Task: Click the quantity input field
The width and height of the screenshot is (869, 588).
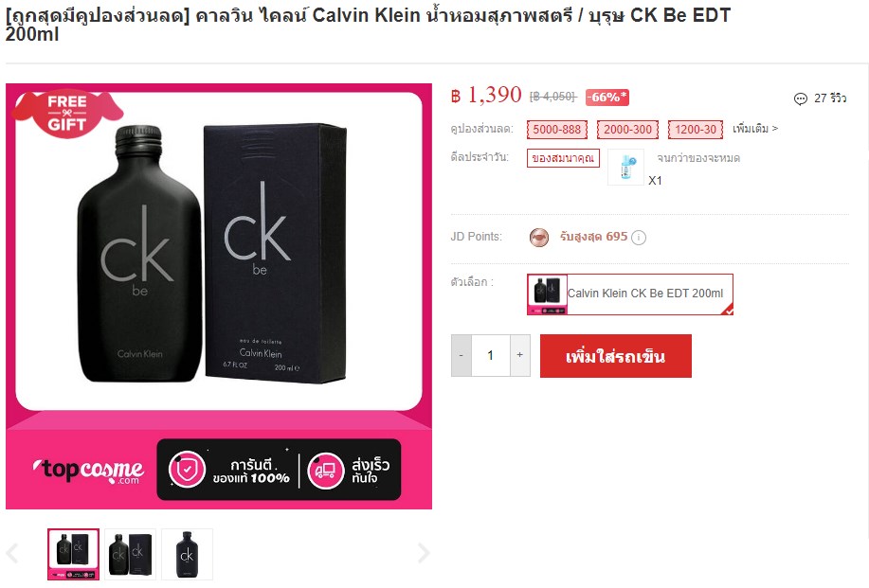Action: coord(491,355)
